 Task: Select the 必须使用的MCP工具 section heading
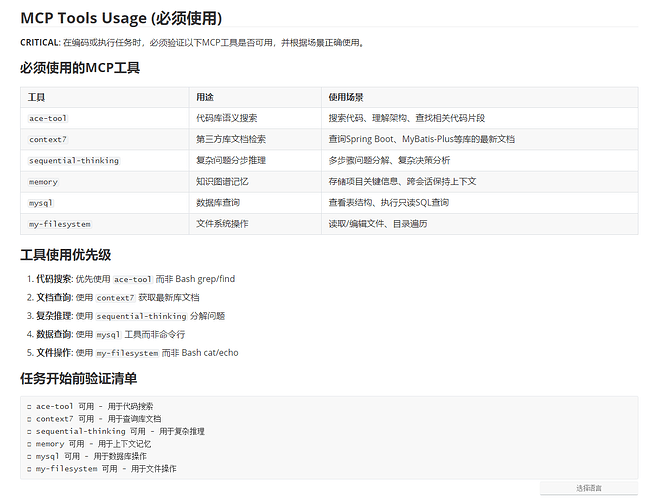tap(80, 67)
